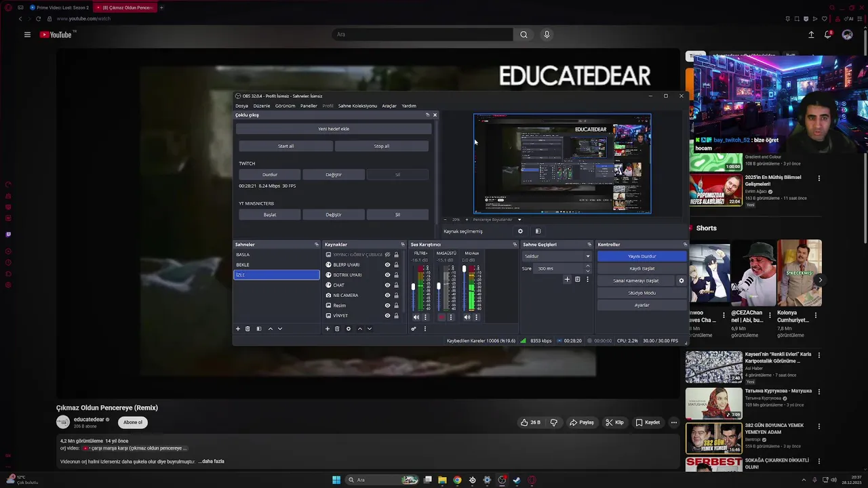868x488 pixels.
Task: Open Stüdyo Modu button
Action: tap(642, 293)
